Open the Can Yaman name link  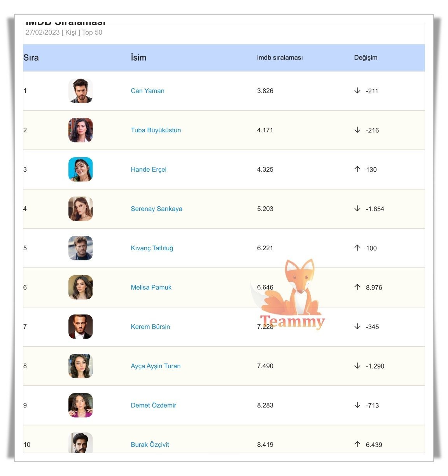click(147, 91)
